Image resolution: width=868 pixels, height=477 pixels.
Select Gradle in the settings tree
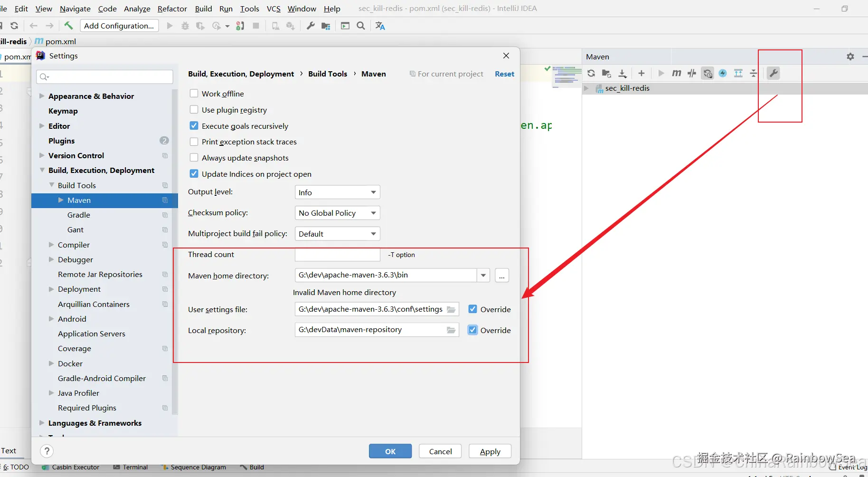(x=79, y=215)
